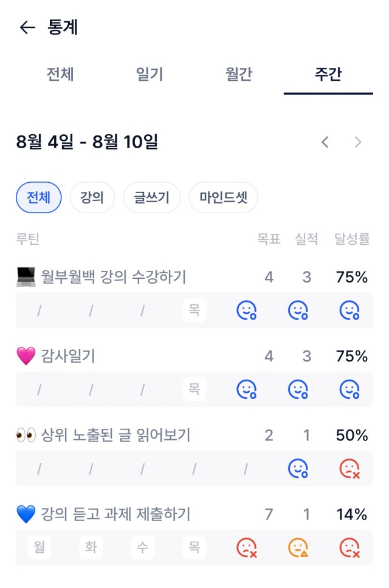Tap the back arrow next to 통계

[27, 27]
